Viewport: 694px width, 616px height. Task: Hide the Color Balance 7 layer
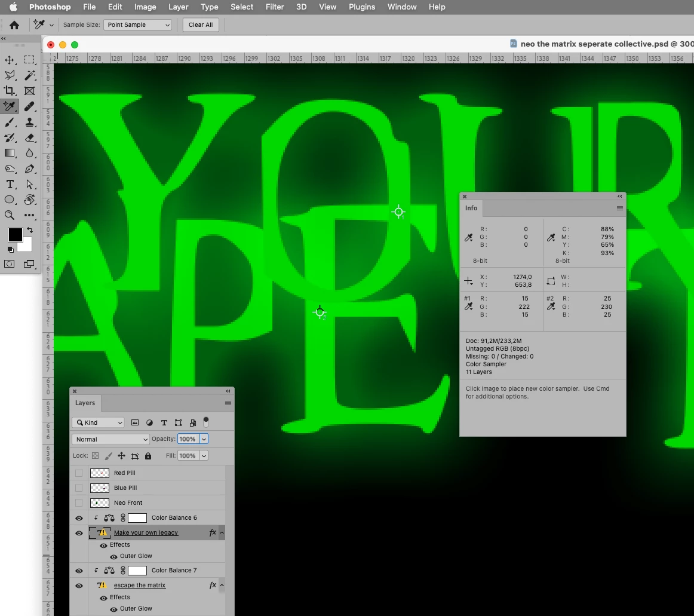pyautogui.click(x=79, y=571)
